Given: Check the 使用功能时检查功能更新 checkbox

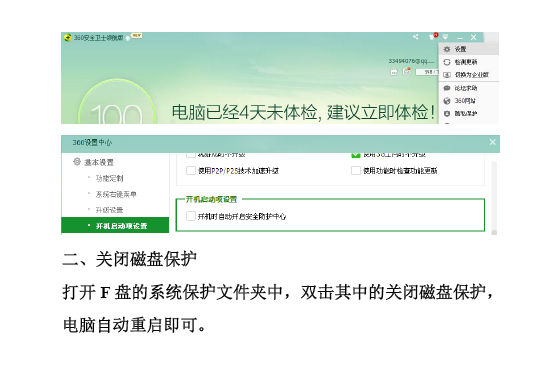Looking at the screenshot, I should [x=356, y=170].
